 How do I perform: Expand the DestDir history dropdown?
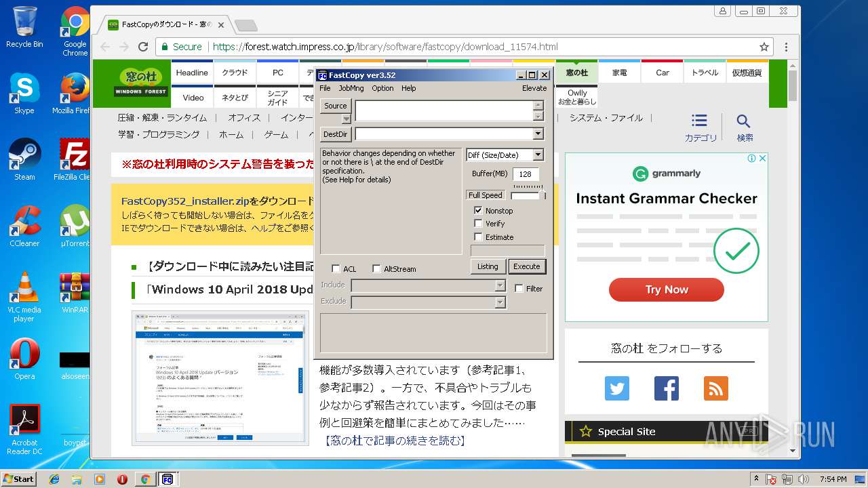point(538,134)
